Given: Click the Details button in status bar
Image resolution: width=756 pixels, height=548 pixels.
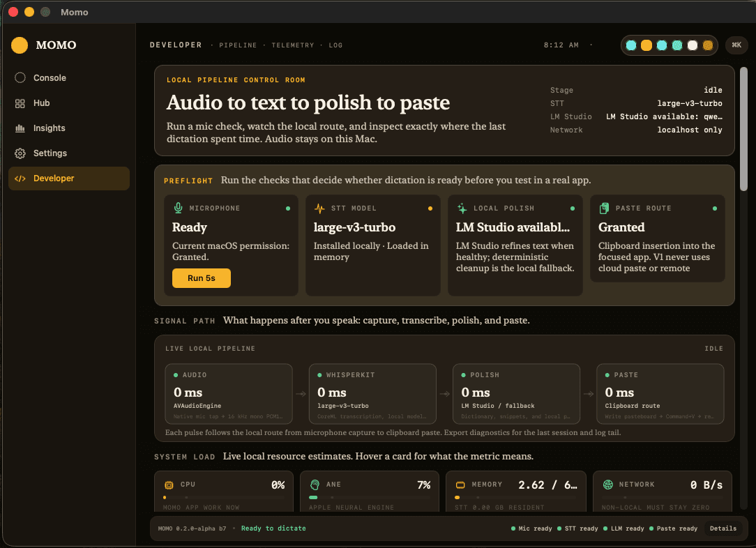Looking at the screenshot, I should [x=723, y=528].
